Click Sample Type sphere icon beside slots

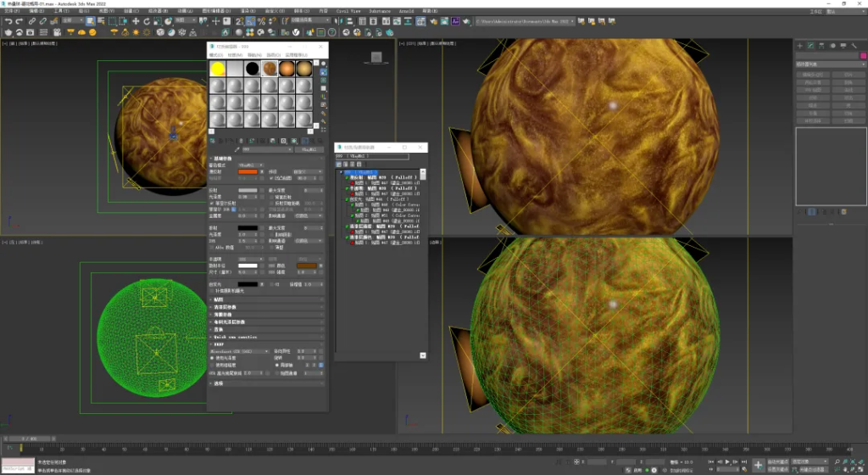pos(323,63)
